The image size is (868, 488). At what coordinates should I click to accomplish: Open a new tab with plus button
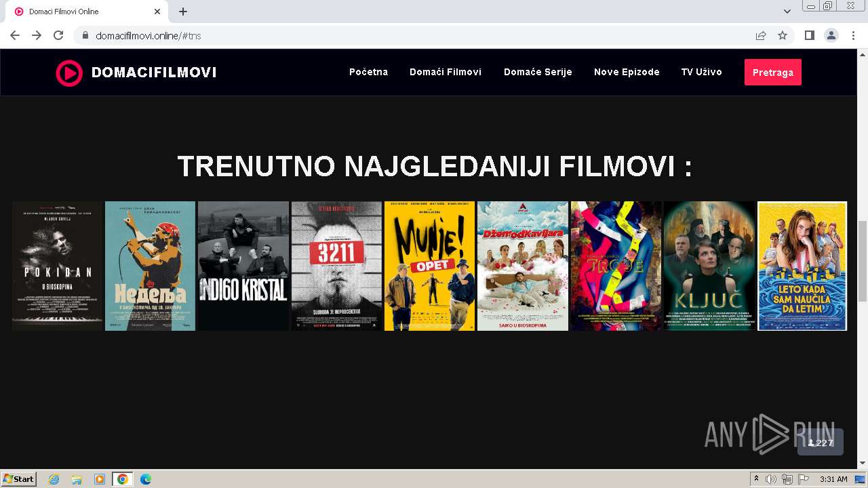[183, 12]
